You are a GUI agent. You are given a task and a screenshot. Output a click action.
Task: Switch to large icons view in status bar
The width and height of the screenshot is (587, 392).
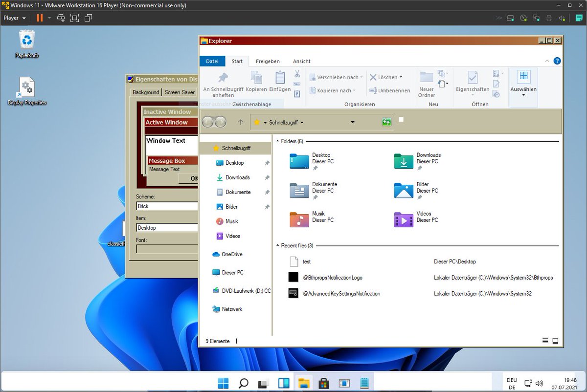[555, 341]
